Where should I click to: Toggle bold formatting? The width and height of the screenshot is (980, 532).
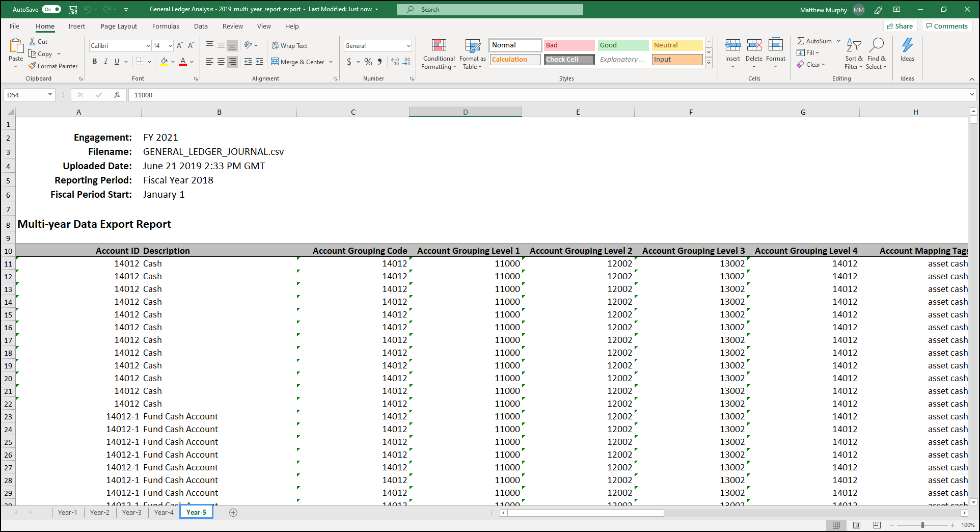94,61
